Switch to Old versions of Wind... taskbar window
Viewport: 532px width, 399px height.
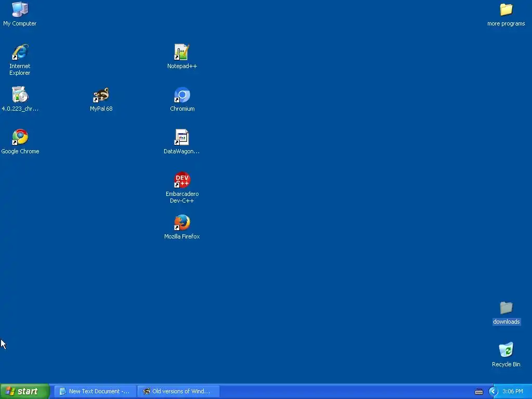[179, 391]
